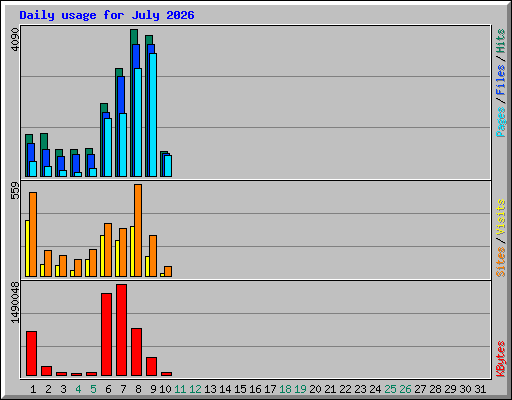Click the day 10 cyan Pages bar
512x400 pixels.
tap(168, 166)
